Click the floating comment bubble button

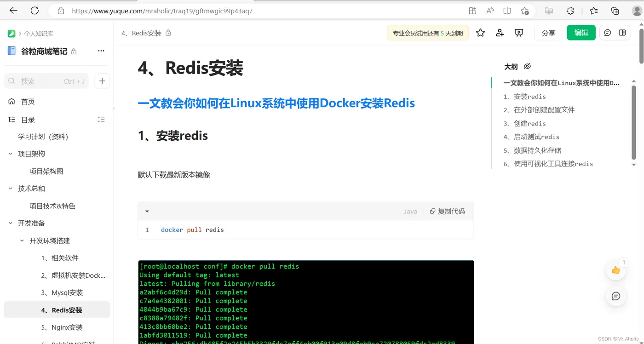coord(616,296)
